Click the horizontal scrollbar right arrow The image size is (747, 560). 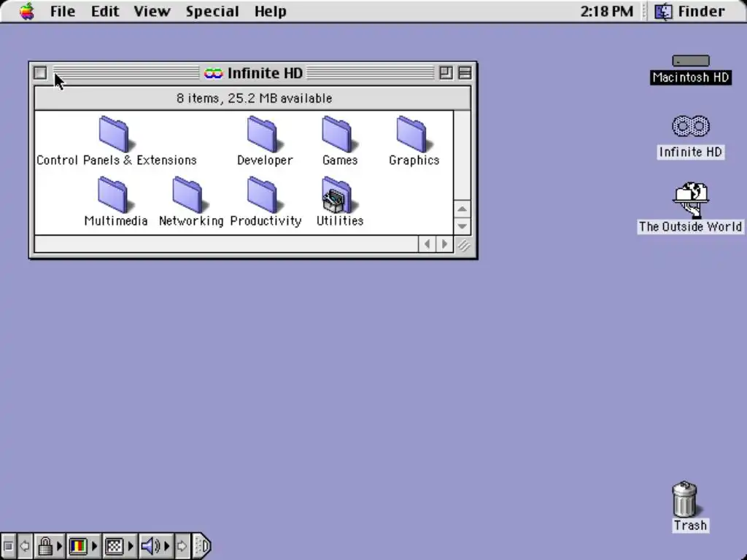coord(444,244)
